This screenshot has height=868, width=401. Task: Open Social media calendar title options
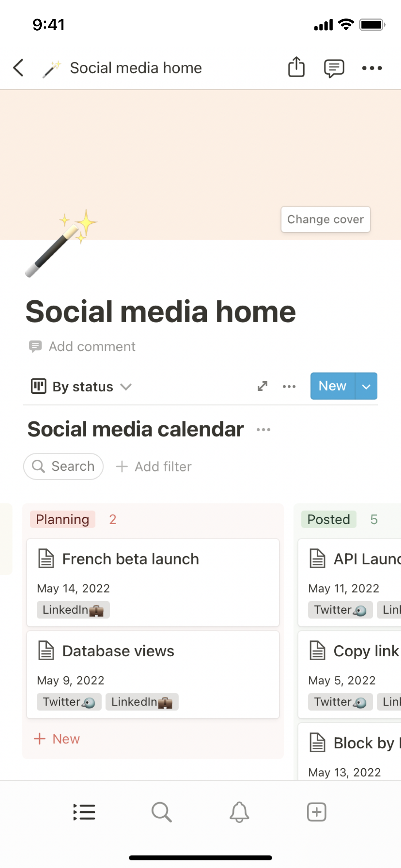tap(263, 430)
